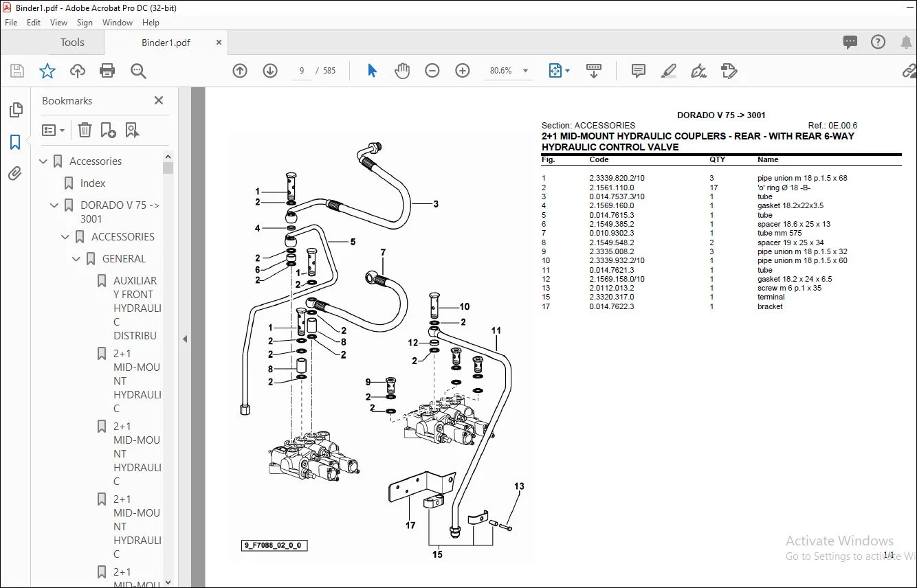Close the Bookmarks panel
This screenshot has height=588, width=917.
159,100
